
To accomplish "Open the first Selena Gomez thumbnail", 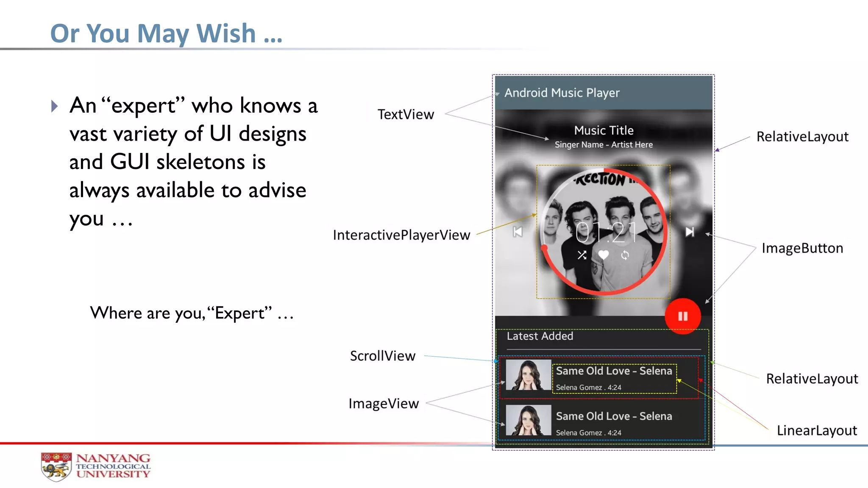I will [529, 375].
